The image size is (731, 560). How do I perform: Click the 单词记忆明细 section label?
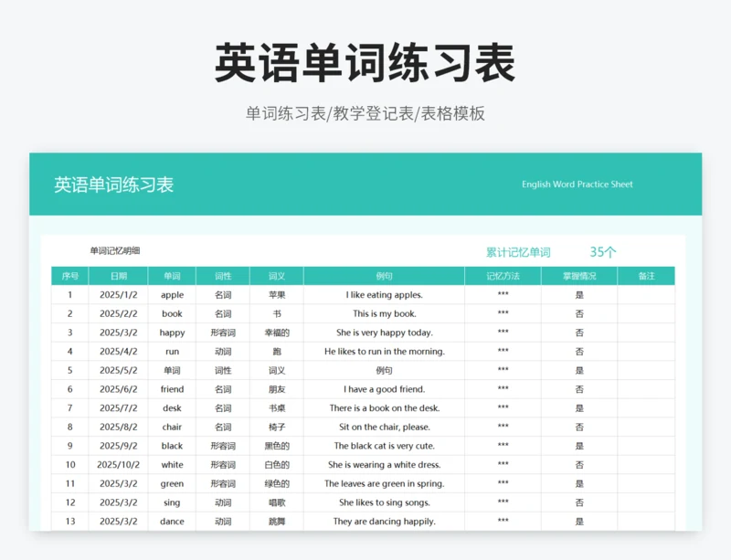pyautogui.click(x=115, y=251)
